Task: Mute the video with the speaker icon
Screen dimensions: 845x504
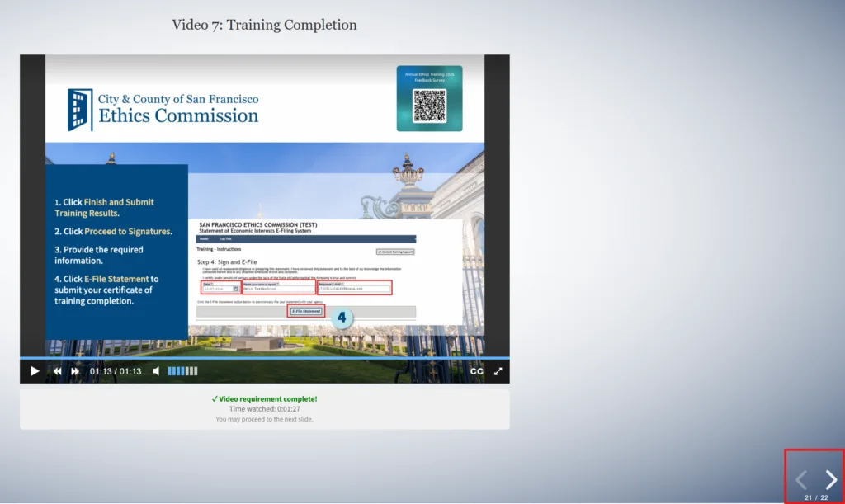Action: [156, 371]
